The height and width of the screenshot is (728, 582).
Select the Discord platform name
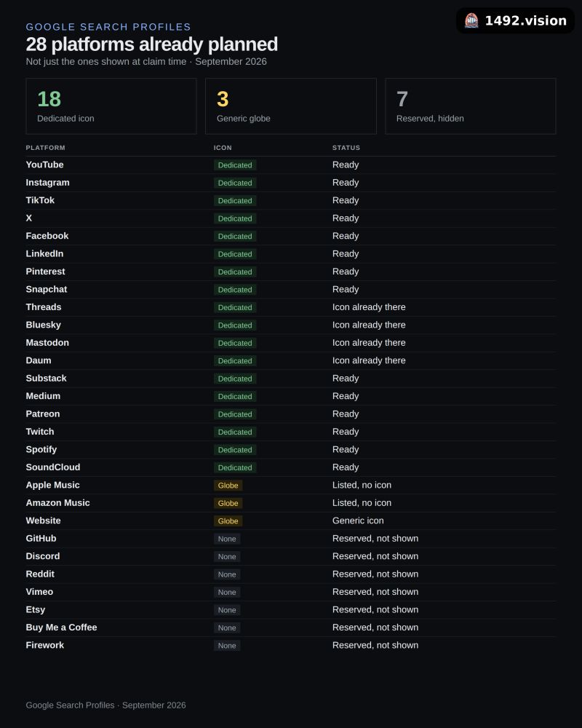pyautogui.click(x=43, y=556)
